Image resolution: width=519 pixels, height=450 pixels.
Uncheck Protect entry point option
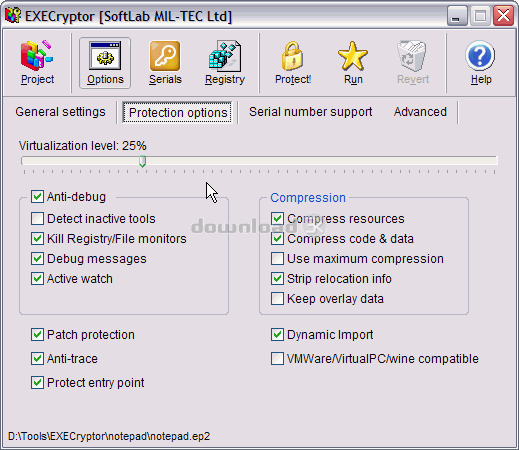pyautogui.click(x=37, y=383)
